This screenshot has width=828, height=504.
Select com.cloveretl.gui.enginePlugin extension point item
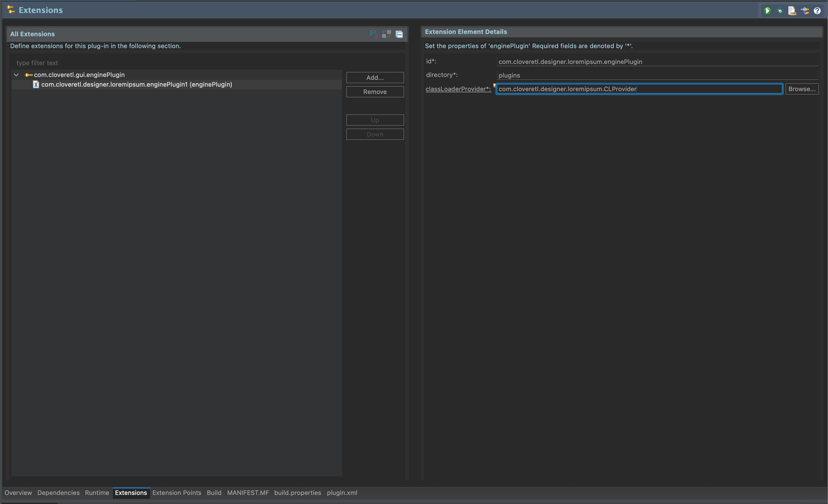(79, 75)
